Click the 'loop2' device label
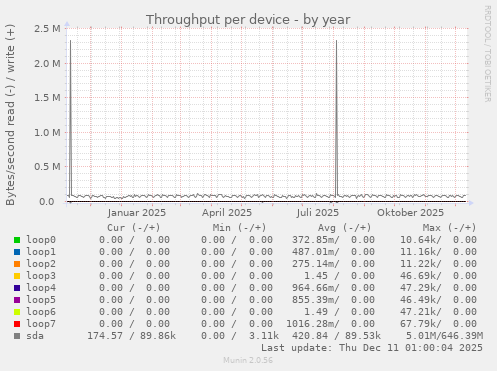 tap(41, 264)
